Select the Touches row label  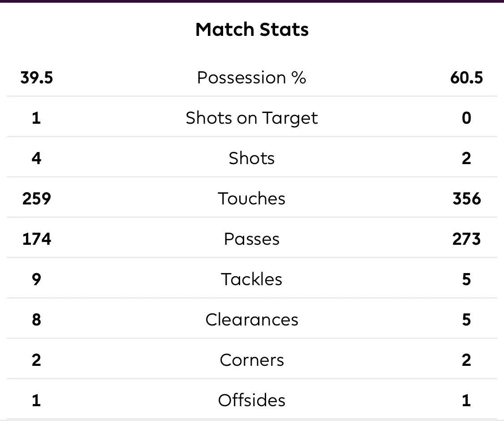click(x=252, y=199)
